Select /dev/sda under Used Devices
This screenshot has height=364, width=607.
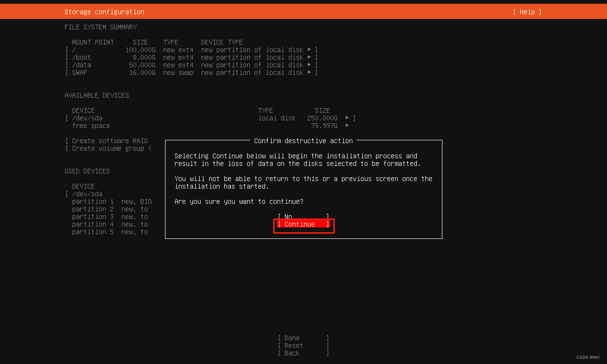pyautogui.click(x=87, y=194)
